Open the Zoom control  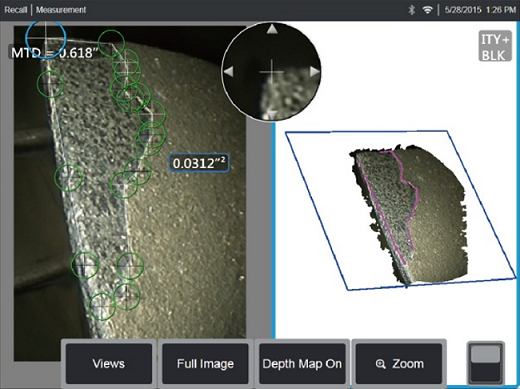point(399,364)
